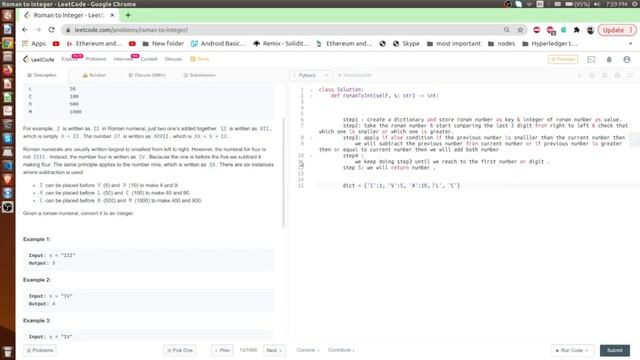Click the reset code icon

(x=604, y=76)
